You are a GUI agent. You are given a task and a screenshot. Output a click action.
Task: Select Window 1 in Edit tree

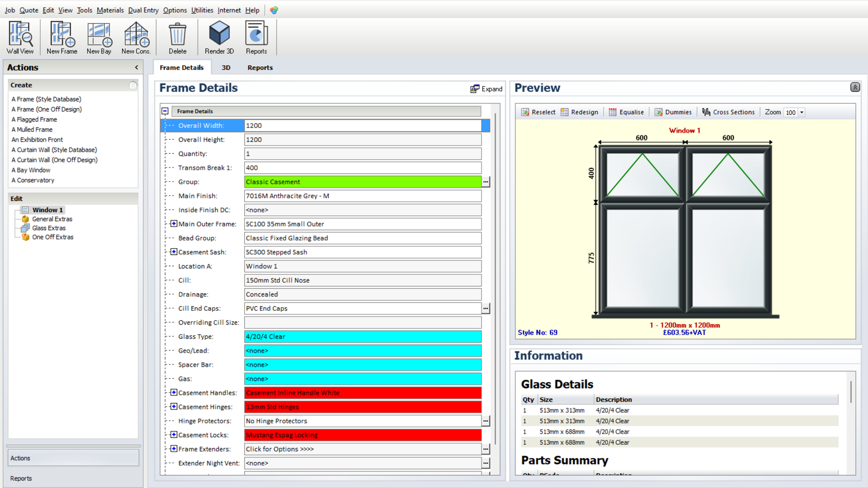(47, 210)
